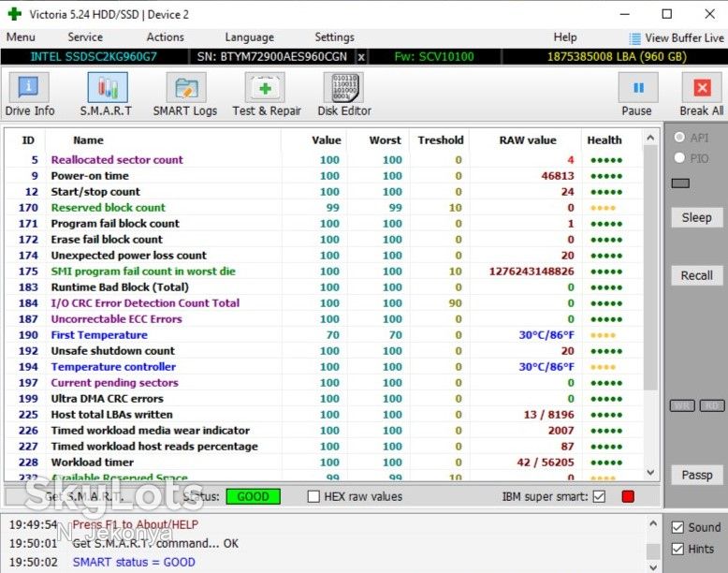Select the Workload timer row

pyautogui.click(x=324, y=463)
